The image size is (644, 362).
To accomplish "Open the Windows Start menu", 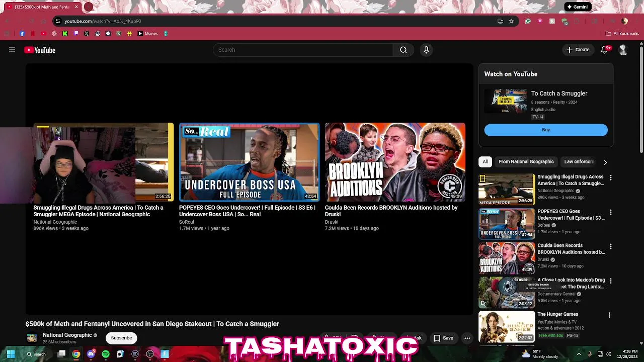I will 11,354.
